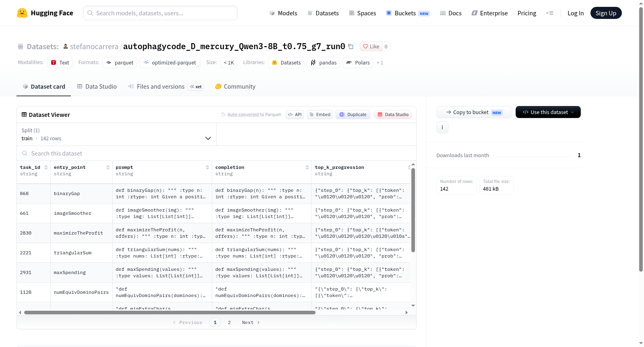Select the numEquivDominoPairs cell

[x=82, y=292]
